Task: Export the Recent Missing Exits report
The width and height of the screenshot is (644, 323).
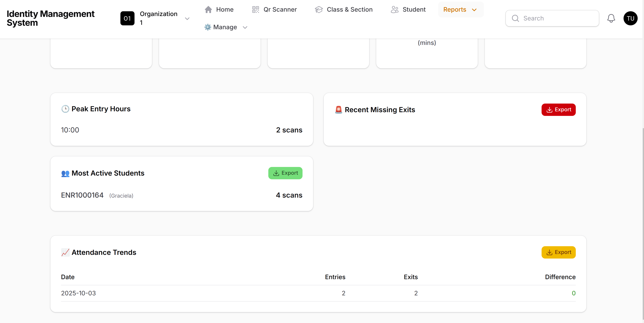Action: click(558, 110)
